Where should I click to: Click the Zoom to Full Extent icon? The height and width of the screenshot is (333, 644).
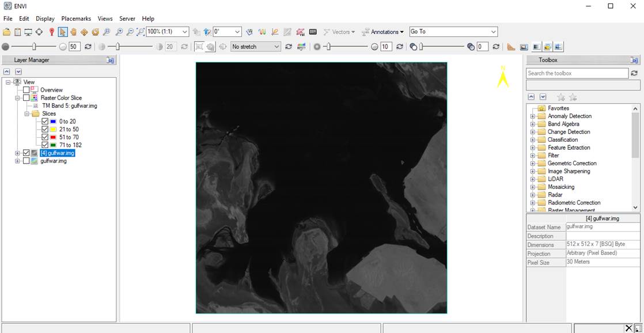click(141, 32)
